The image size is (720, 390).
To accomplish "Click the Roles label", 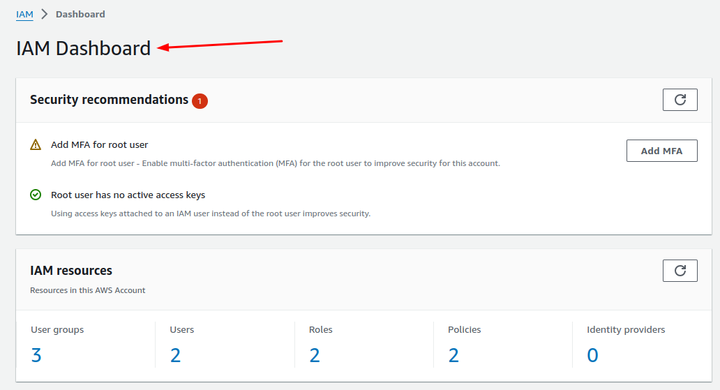I will 321,330.
